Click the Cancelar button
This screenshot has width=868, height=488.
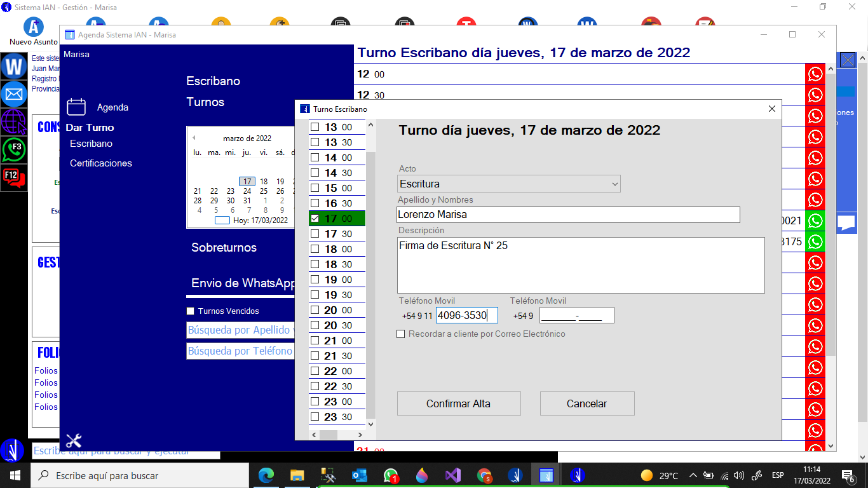[x=587, y=403]
